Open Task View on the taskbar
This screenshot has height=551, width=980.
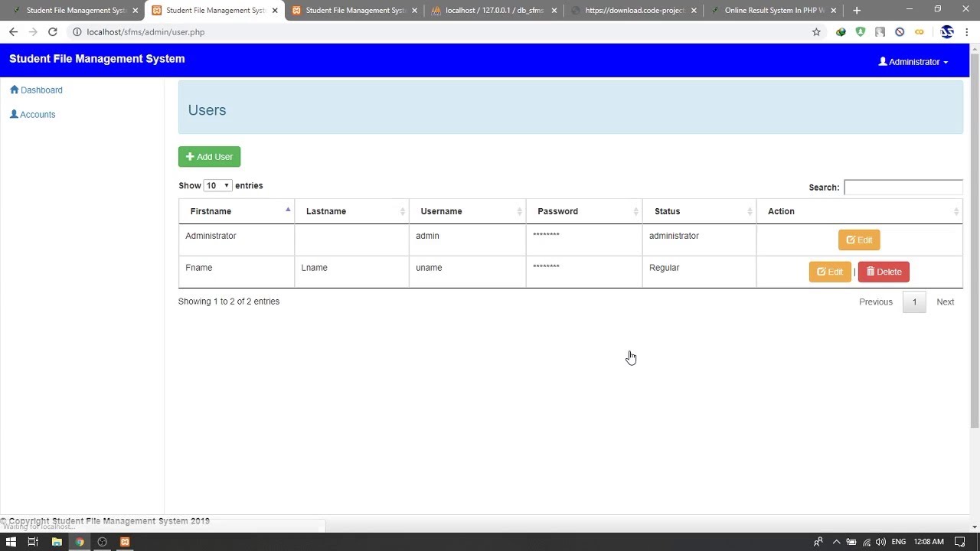(x=33, y=542)
